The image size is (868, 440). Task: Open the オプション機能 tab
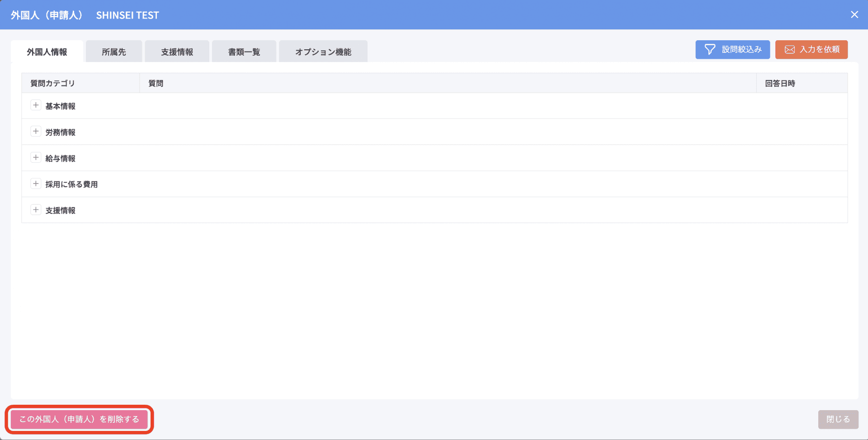pos(323,52)
